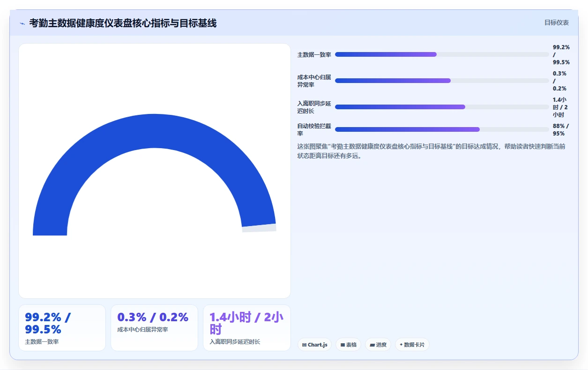Click the 成本中心归属异常率 progress bar
Screen dimensions: 588x370
pos(442,81)
